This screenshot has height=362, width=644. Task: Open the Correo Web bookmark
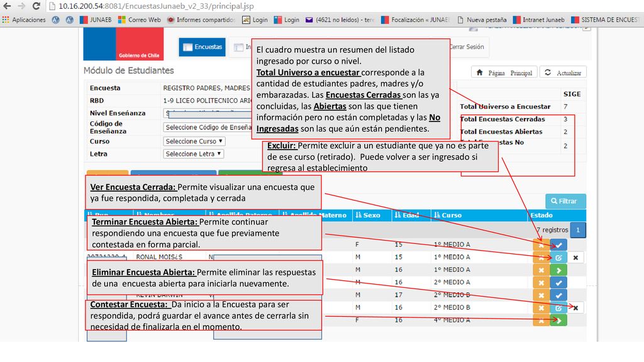tap(139, 19)
